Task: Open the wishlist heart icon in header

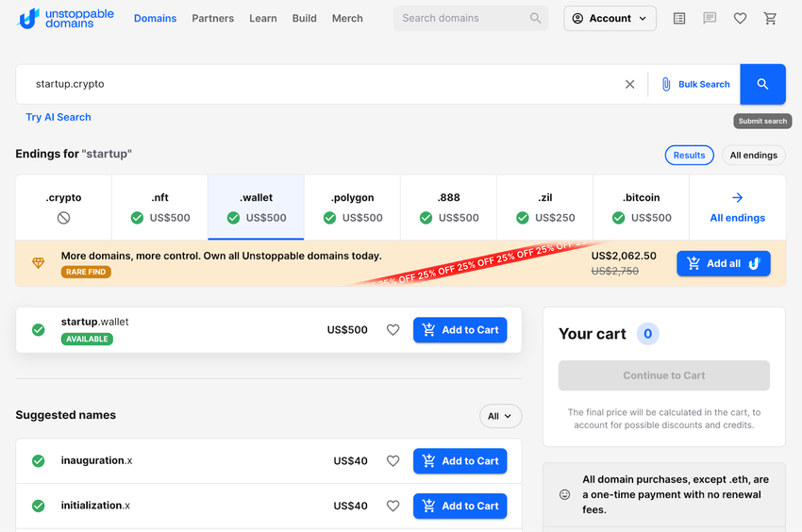Action: coord(740,18)
